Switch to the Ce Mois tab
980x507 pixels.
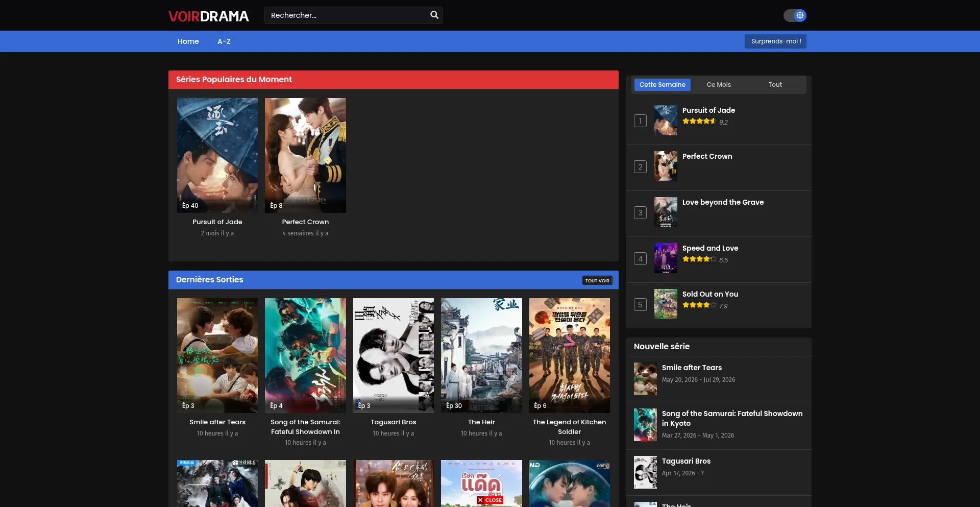(x=719, y=85)
